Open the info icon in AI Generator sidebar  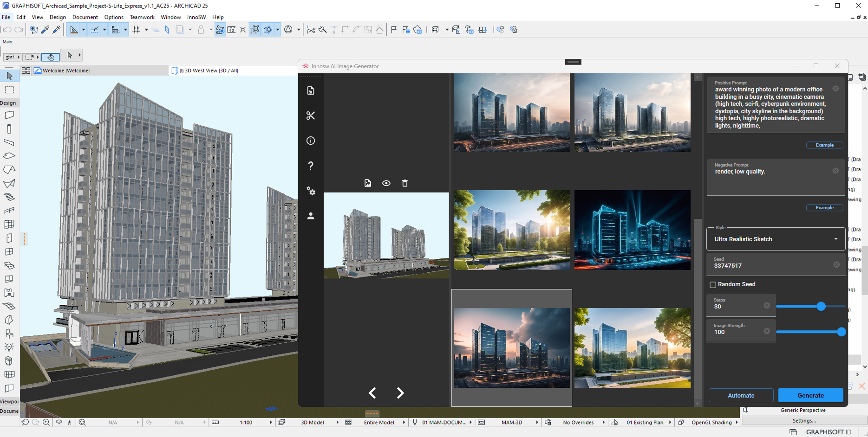coord(311,141)
